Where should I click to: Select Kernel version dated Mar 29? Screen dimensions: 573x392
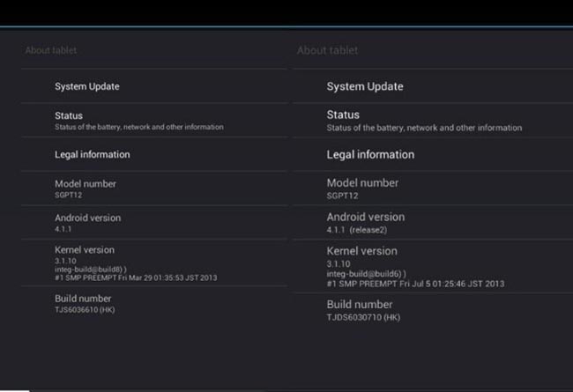coord(154,263)
